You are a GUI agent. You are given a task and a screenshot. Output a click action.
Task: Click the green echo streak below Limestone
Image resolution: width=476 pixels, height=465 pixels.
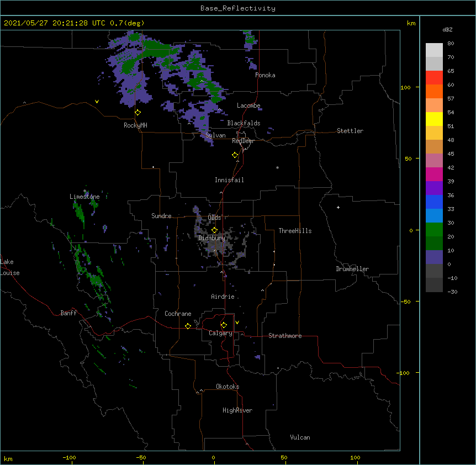(80, 213)
